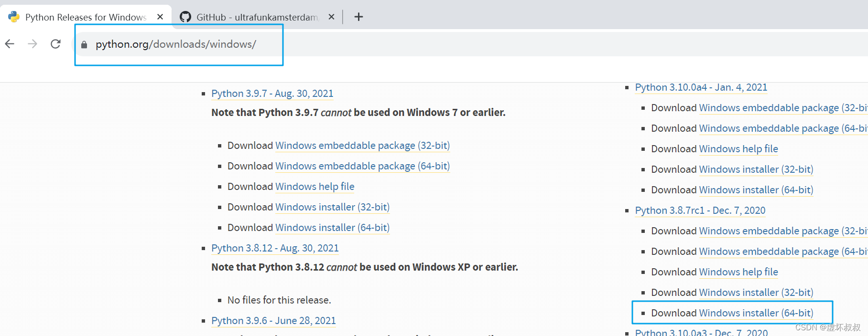Click the Python favicon on first tab
The height and width of the screenshot is (336, 868).
pos(14,17)
